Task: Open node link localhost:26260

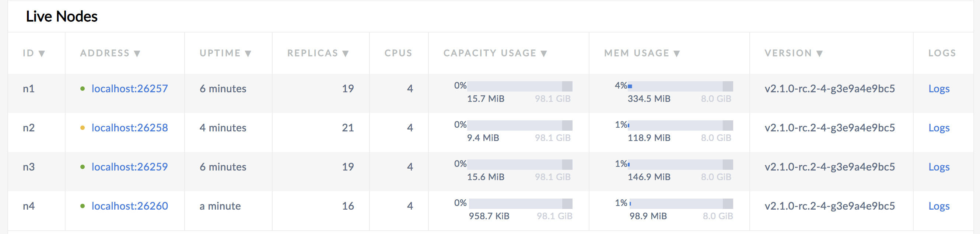Action: pyautogui.click(x=129, y=206)
